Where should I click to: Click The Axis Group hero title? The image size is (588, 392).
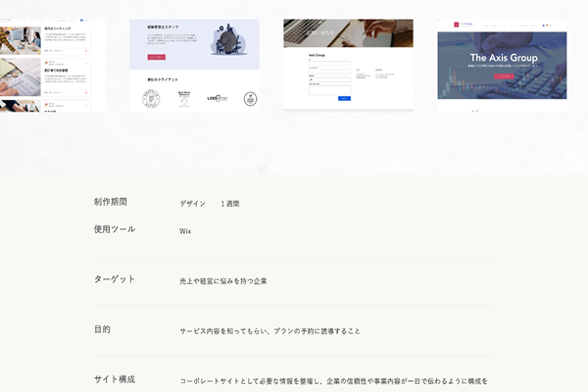[x=503, y=58]
